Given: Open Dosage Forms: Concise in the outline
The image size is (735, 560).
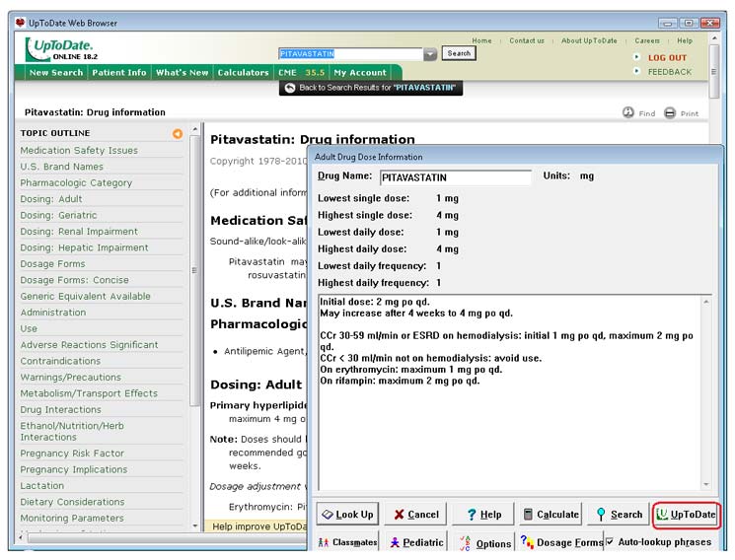Looking at the screenshot, I should (x=74, y=280).
